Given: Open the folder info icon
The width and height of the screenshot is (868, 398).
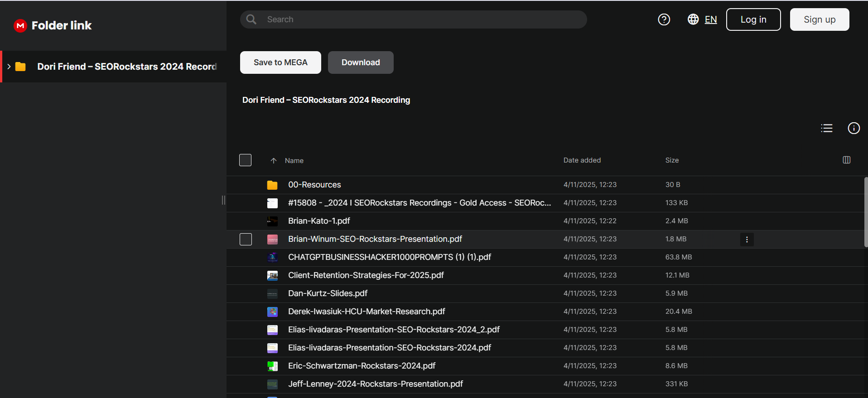Looking at the screenshot, I should click(854, 128).
